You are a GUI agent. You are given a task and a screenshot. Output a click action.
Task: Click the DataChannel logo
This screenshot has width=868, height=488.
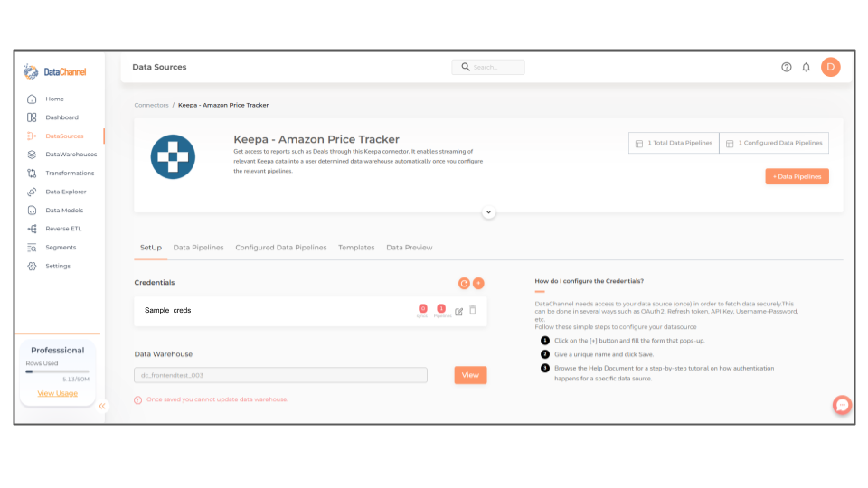[55, 71]
